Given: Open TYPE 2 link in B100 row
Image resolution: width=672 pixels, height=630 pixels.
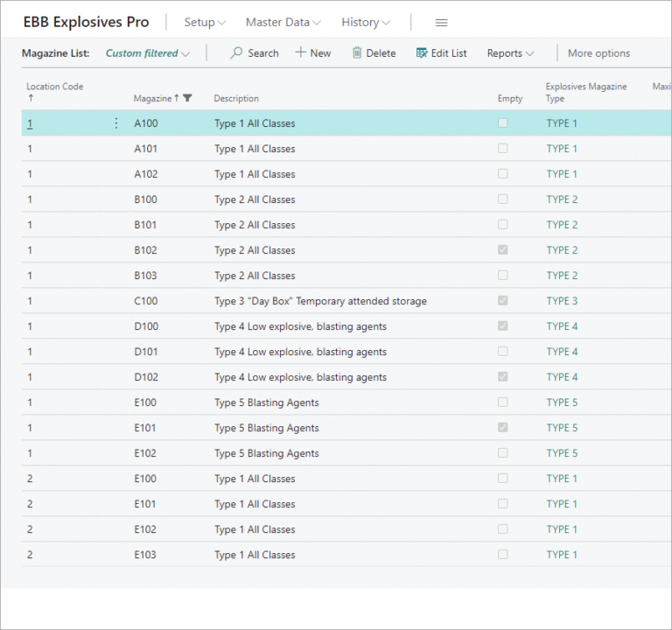Looking at the screenshot, I should click(x=562, y=199).
